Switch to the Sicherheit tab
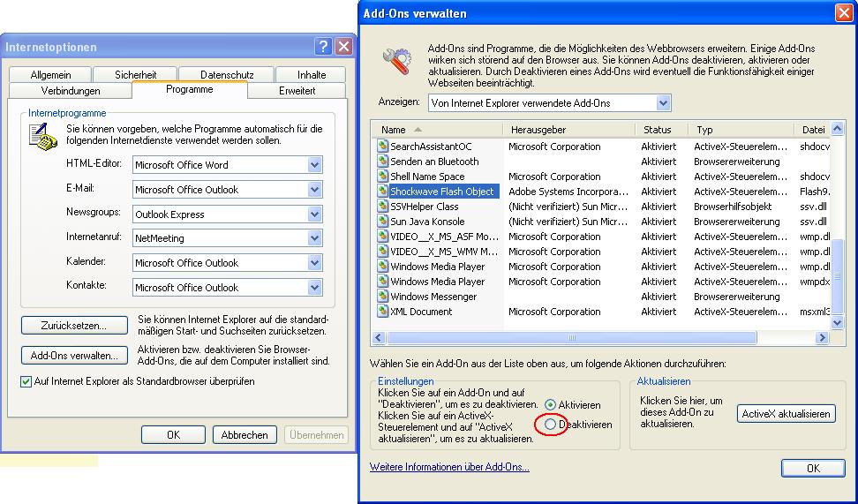 [135, 74]
